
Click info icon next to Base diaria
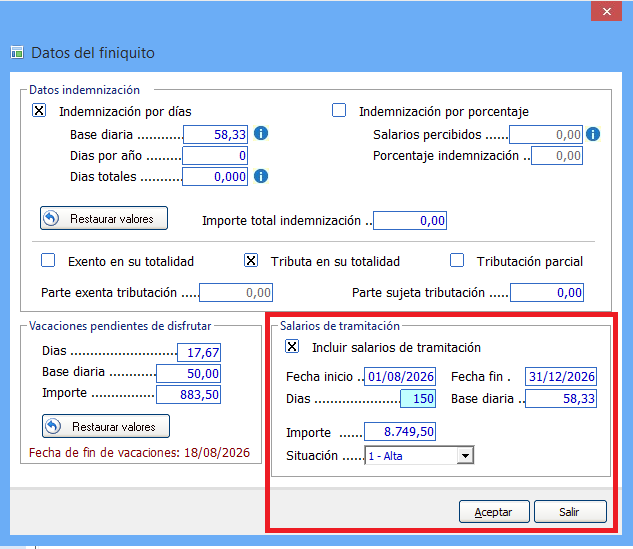tap(261, 133)
